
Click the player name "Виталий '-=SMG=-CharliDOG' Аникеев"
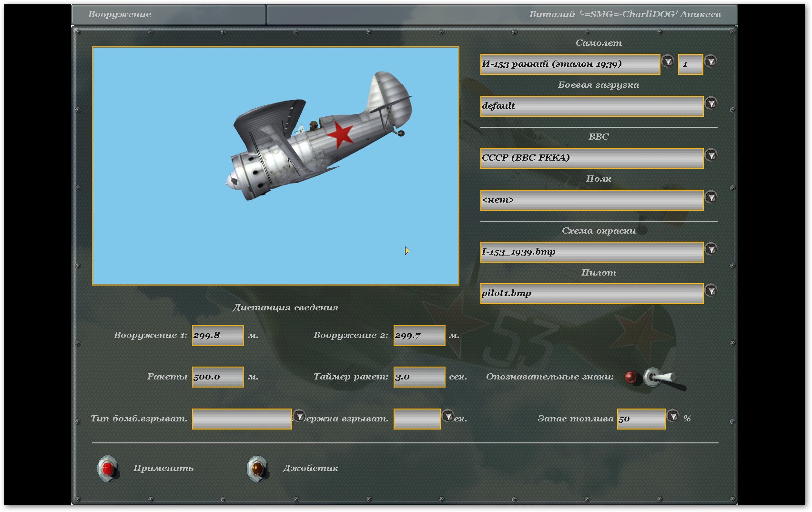click(x=625, y=14)
